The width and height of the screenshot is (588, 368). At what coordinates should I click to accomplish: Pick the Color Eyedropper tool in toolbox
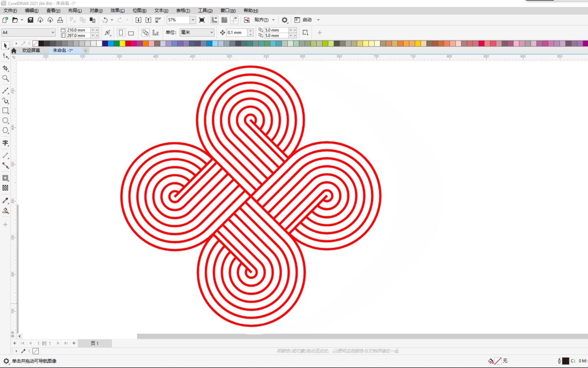click(x=5, y=201)
